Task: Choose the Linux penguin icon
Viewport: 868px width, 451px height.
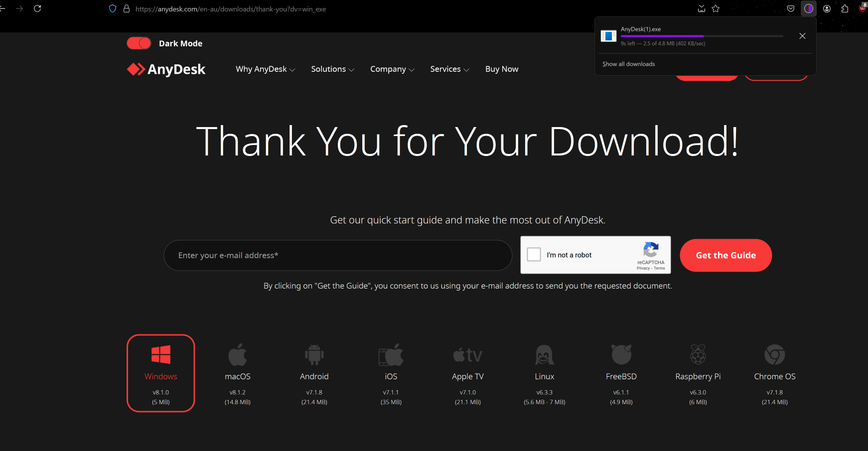Action: point(544,355)
